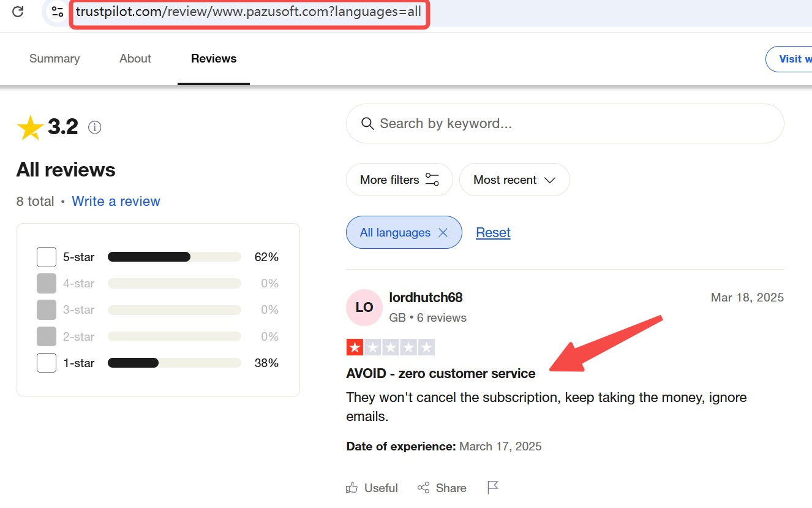The height and width of the screenshot is (508, 812).
Task: Open site information icon in address bar
Action: [x=58, y=12]
